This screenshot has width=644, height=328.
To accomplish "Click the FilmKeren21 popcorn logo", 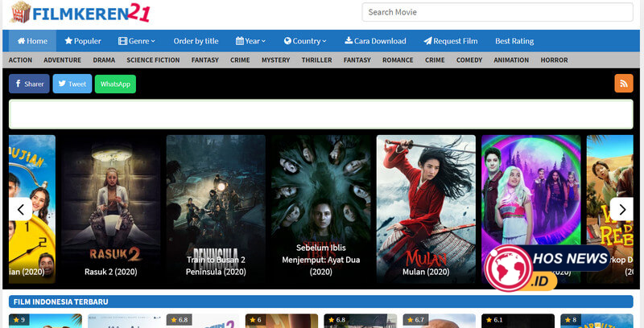I will [x=80, y=13].
